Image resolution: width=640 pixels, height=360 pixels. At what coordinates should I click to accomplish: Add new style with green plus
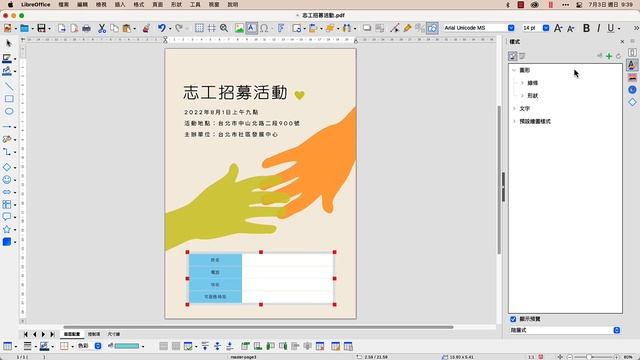point(609,56)
